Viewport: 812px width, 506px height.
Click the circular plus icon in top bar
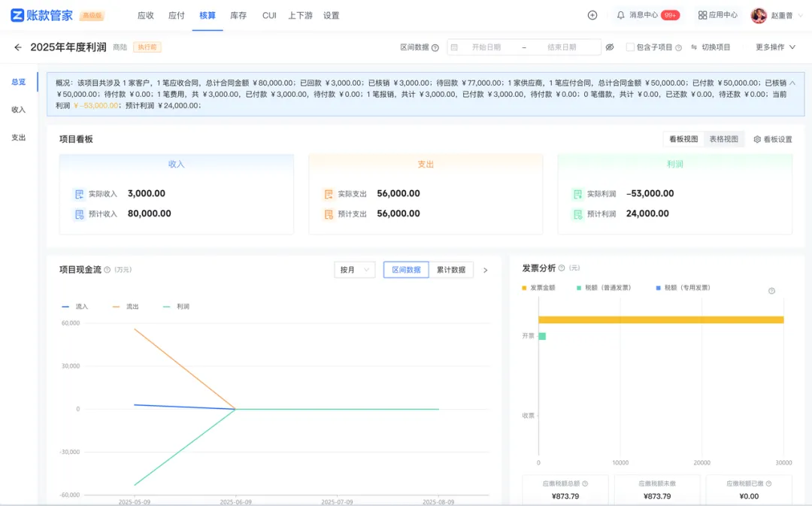coord(592,14)
